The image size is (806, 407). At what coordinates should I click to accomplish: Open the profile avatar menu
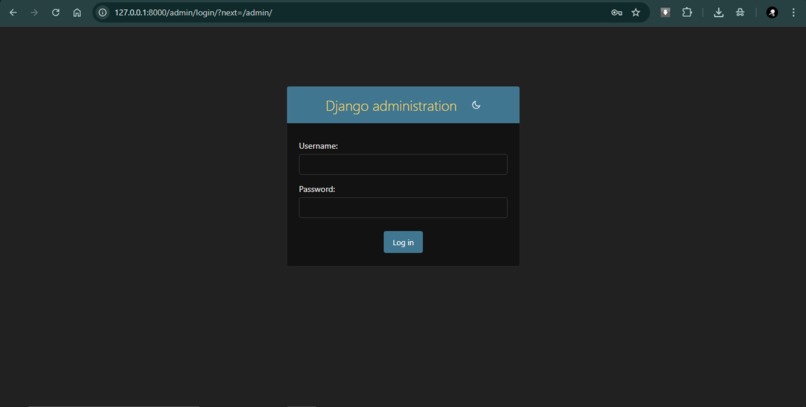[x=772, y=12]
